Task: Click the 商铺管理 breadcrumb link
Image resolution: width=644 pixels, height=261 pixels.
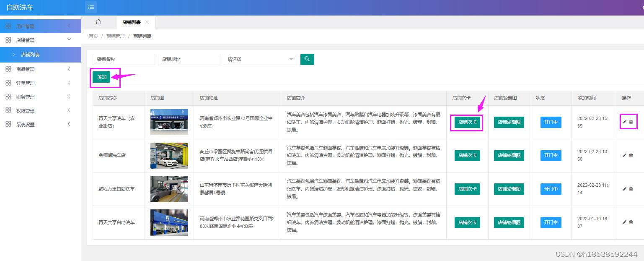Action: 116,36
